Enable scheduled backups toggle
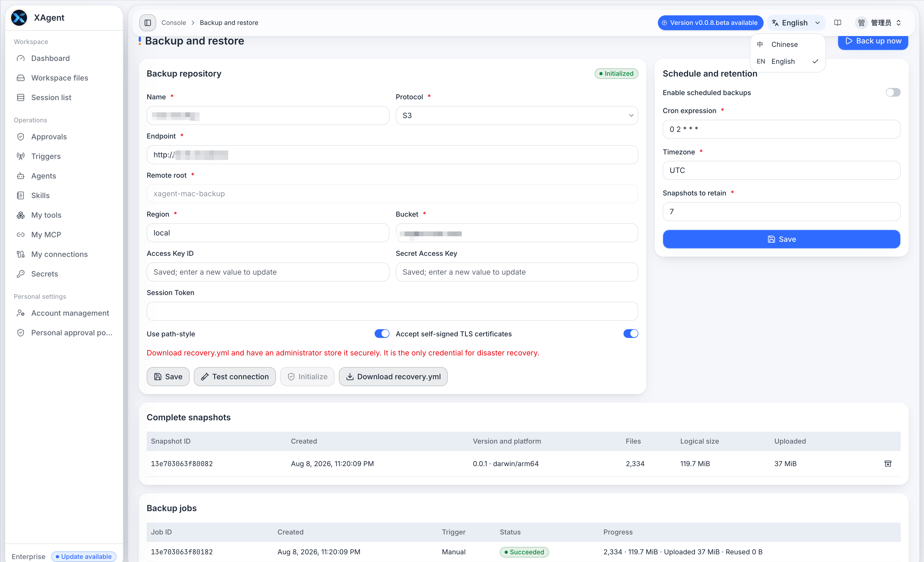This screenshot has width=924, height=562. point(893,92)
